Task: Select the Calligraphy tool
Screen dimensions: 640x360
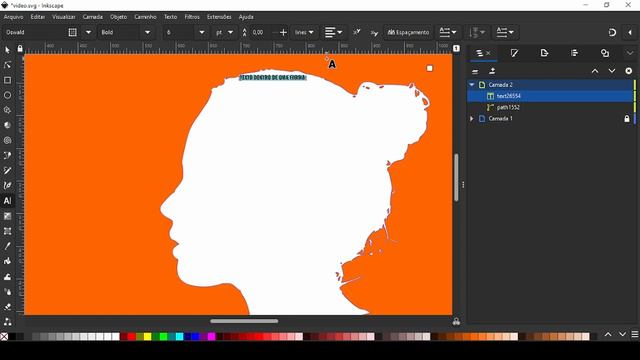Action: click(7, 186)
